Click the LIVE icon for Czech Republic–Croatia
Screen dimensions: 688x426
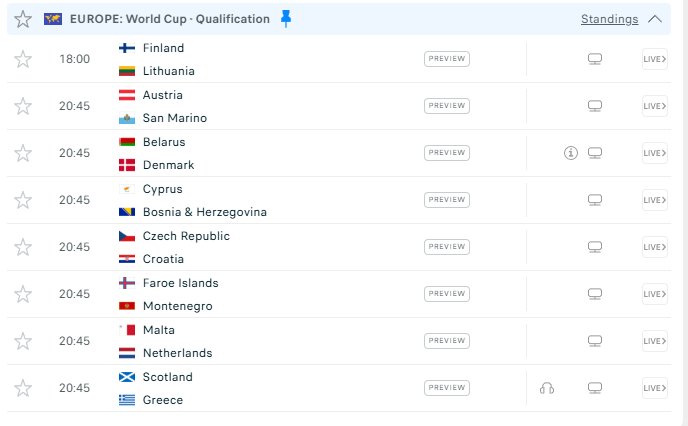[x=654, y=247]
